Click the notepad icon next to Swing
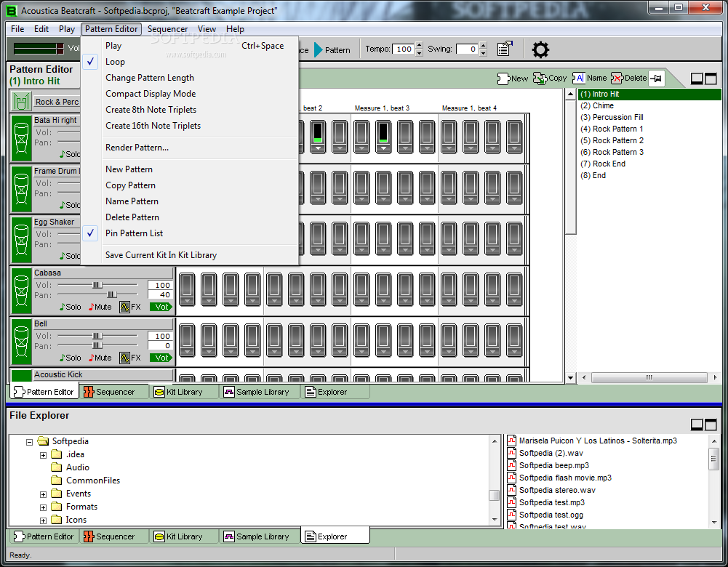The image size is (728, 567). click(505, 49)
